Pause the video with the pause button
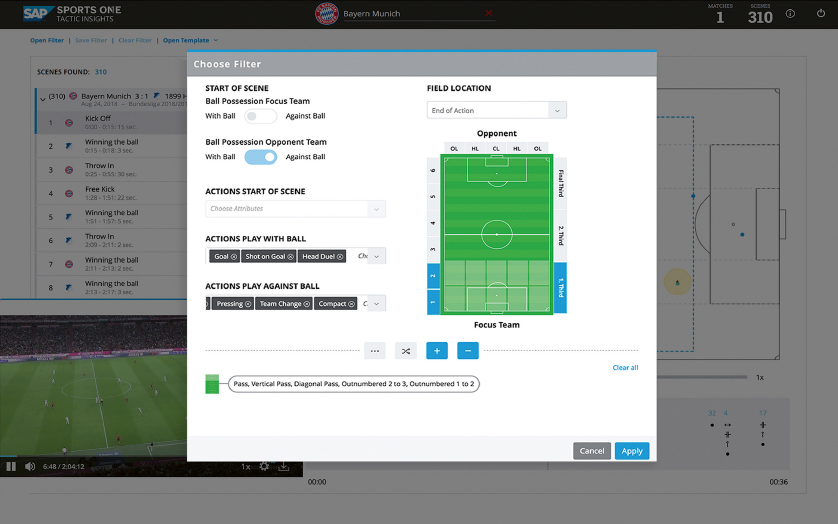This screenshot has height=524, width=838. [11, 466]
